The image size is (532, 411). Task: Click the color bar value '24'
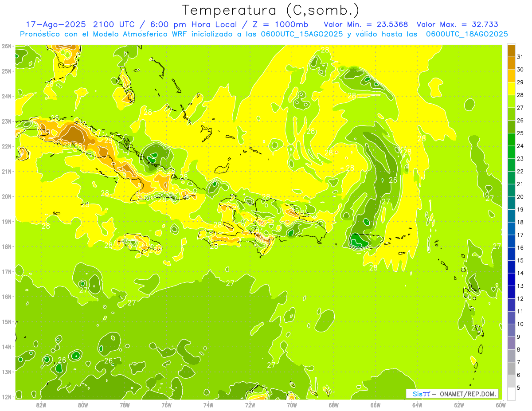(520, 145)
